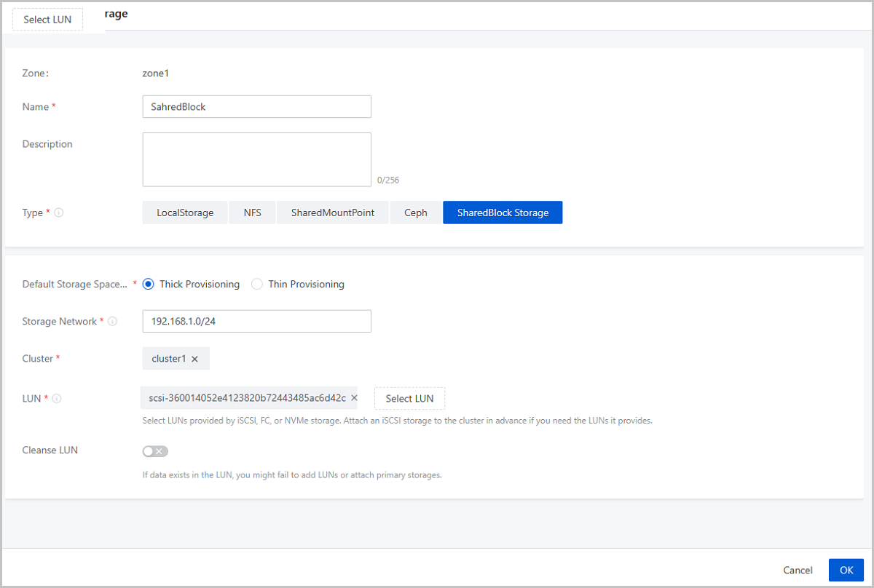Toggle the Cleanse LUN switch
Screen dimensions: 874x588
[155, 451]
